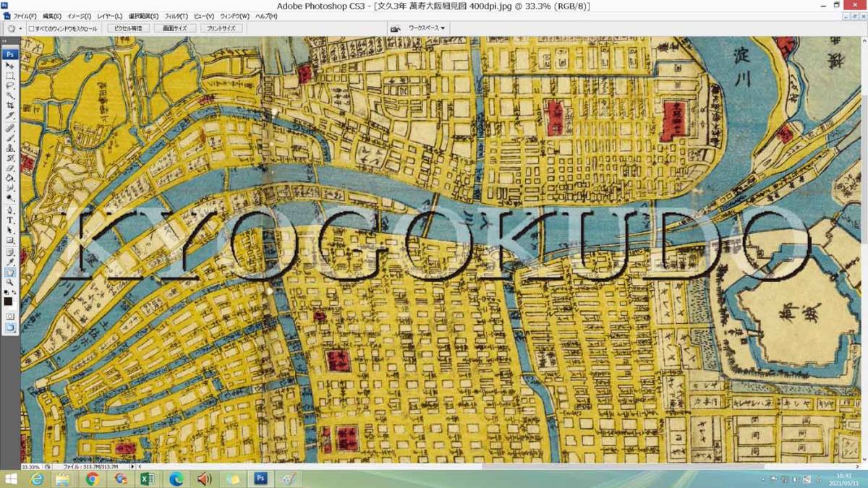Enable すべてのウィンドウをスクロール checkbox
This screenshot has width=868, height=488.
pos(32,28)
